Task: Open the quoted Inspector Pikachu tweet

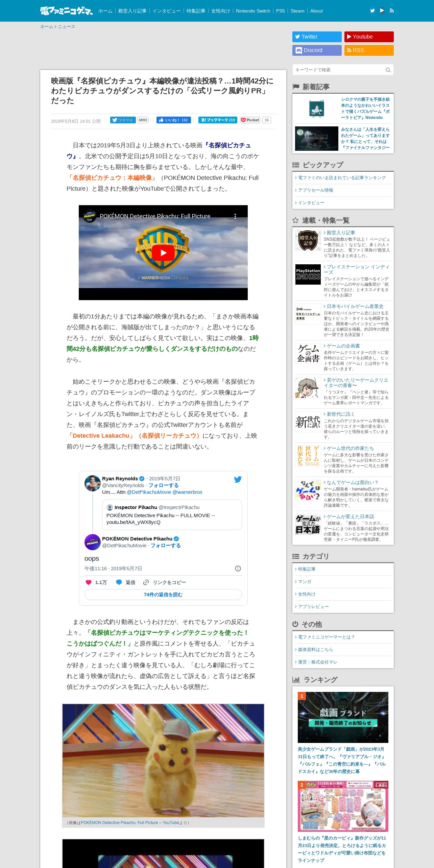Action: coord(172,515)
